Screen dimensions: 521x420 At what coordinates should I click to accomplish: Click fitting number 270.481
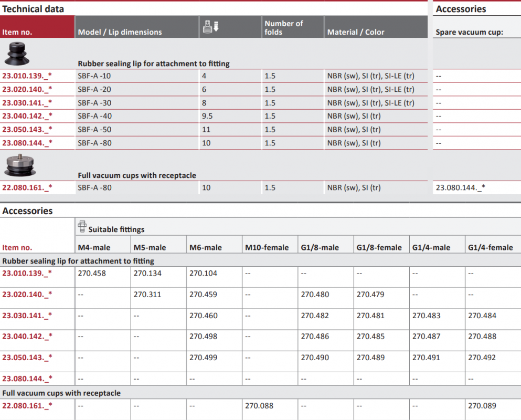tap(370, 316)
